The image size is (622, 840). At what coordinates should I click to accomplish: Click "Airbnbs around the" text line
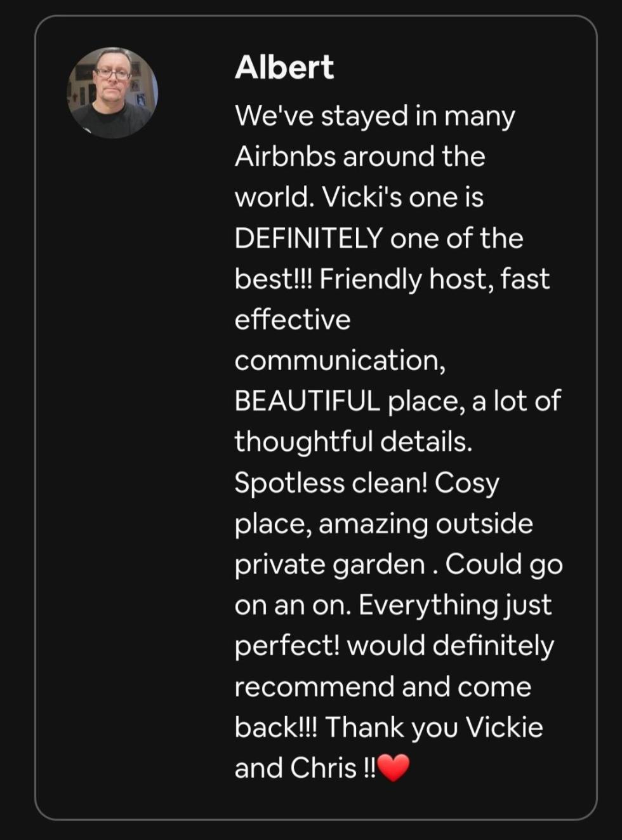360,157
